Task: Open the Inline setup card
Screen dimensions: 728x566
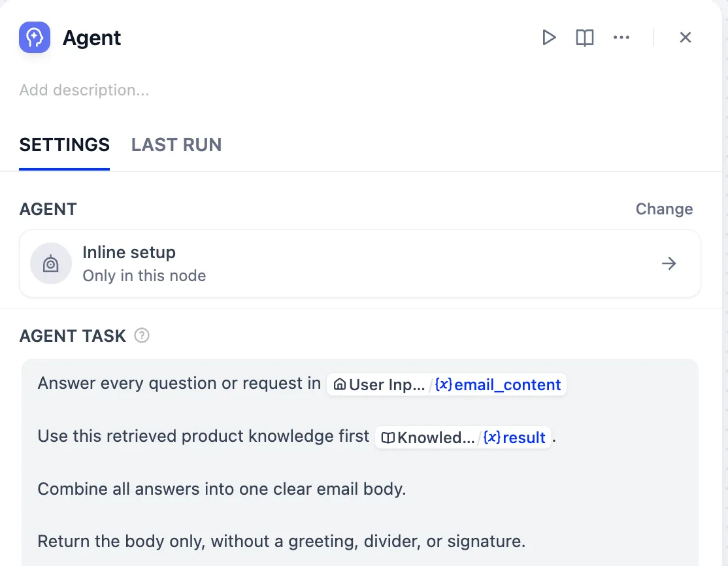Action: point(360,263)
